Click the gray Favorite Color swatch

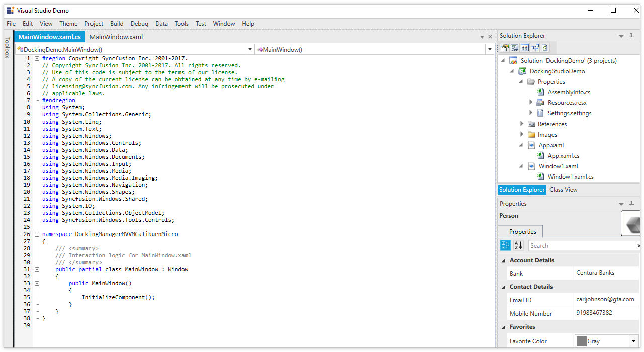coord(582,341)
